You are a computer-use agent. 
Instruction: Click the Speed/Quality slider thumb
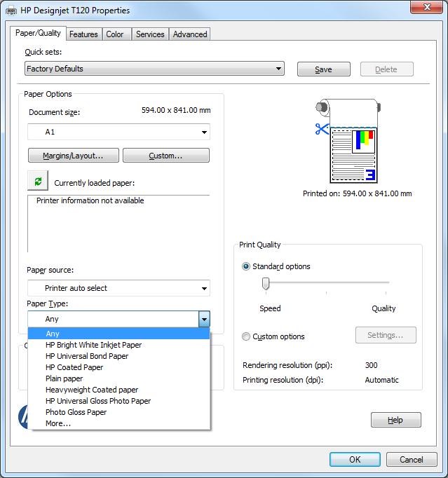click(266, 284)
